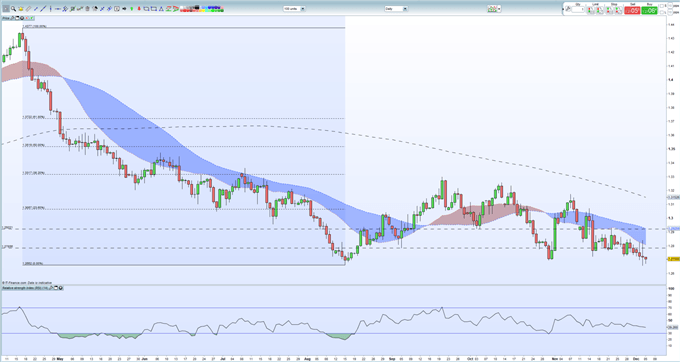Click the trash bin delete tool
Image resolution: width=680 pixels, height=362 pixels.
tap(87, 9)
